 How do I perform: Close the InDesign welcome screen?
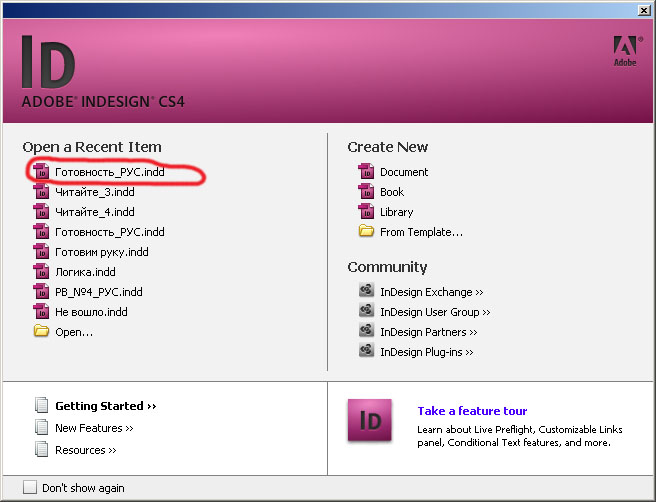point(644,10)
